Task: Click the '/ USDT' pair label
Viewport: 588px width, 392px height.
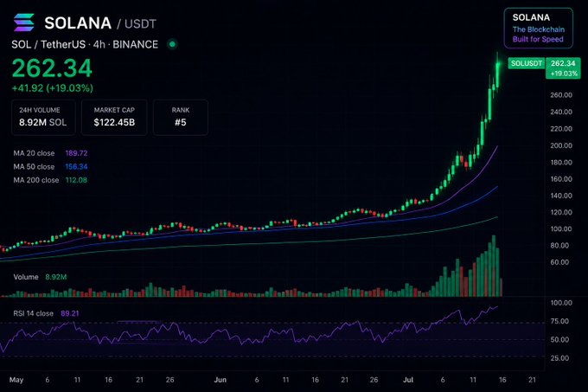Action: (x=136, y=24)
